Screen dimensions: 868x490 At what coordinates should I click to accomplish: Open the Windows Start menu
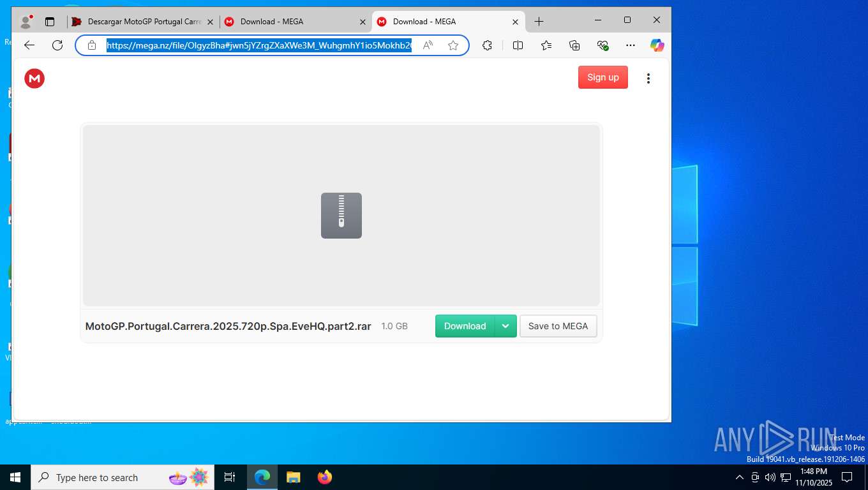pos(15,477)
